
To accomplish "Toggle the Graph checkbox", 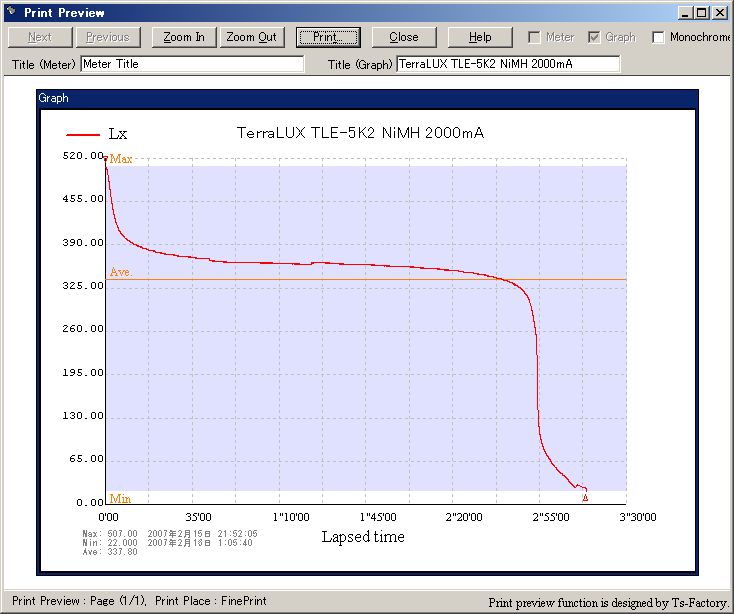I will [594, 37].
